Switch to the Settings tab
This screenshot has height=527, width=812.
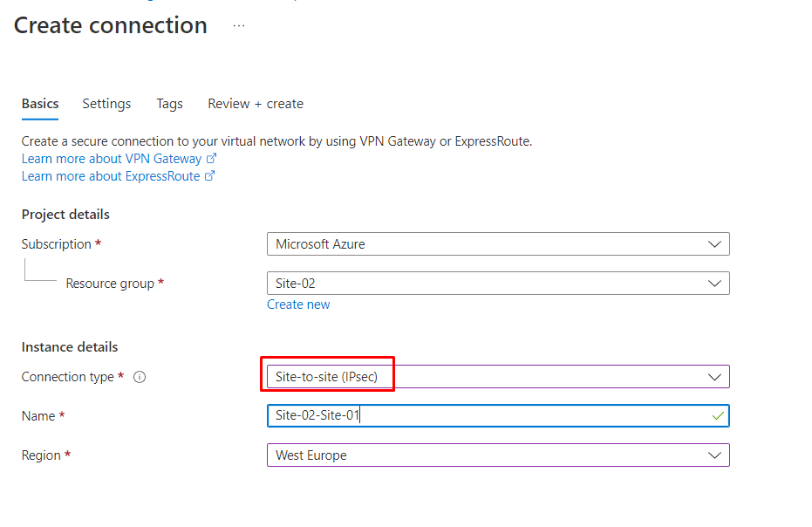click(x=106, y=103)
